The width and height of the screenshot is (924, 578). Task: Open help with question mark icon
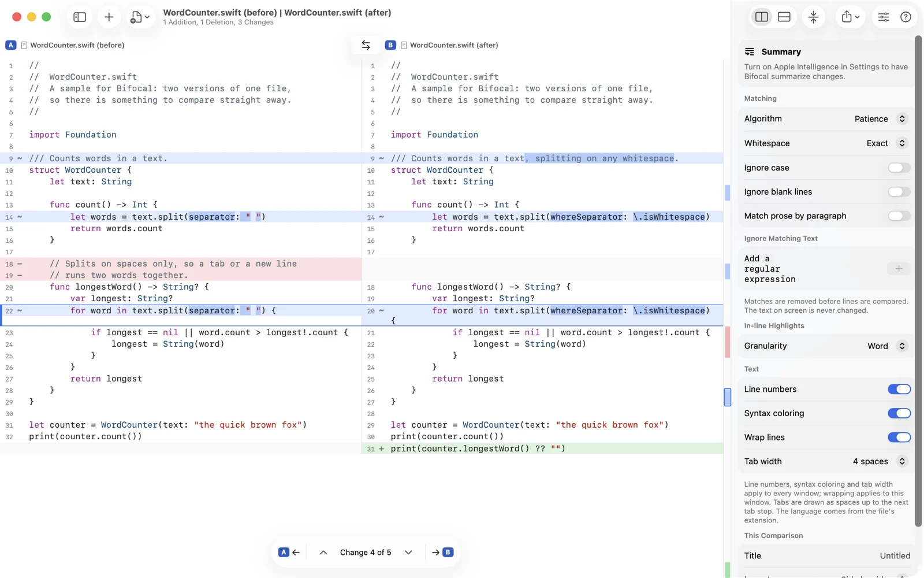pos(906,17)
